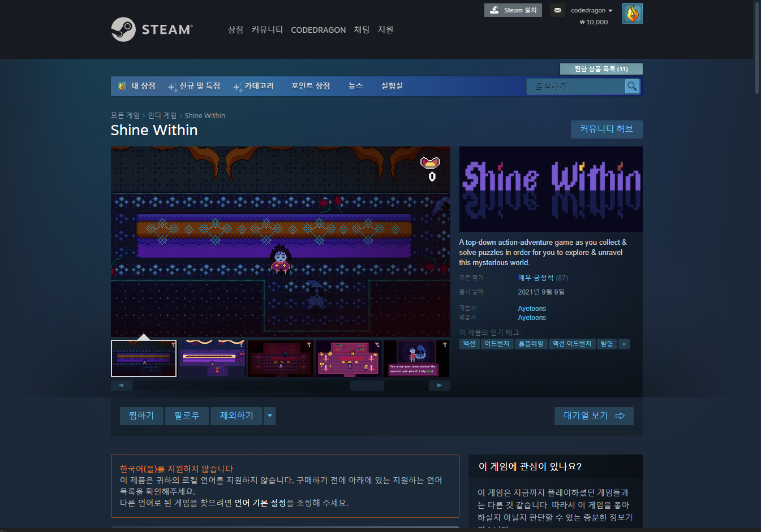Open 지원 in top navigation
This screenshot has width=761, height=532.
point(385,29)
